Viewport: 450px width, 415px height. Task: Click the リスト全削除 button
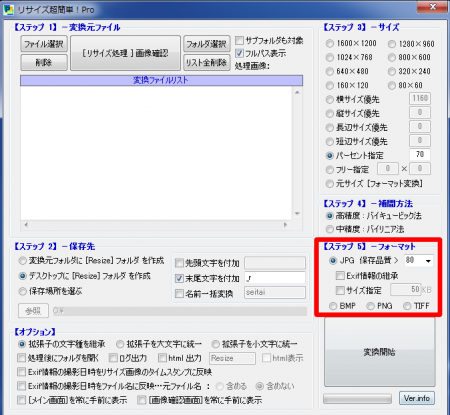pos(207,62)
